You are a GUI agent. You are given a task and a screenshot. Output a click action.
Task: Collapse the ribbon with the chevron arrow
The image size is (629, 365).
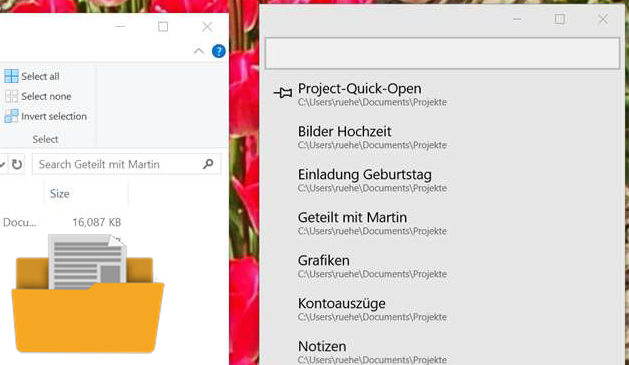(x=199, y=51)
